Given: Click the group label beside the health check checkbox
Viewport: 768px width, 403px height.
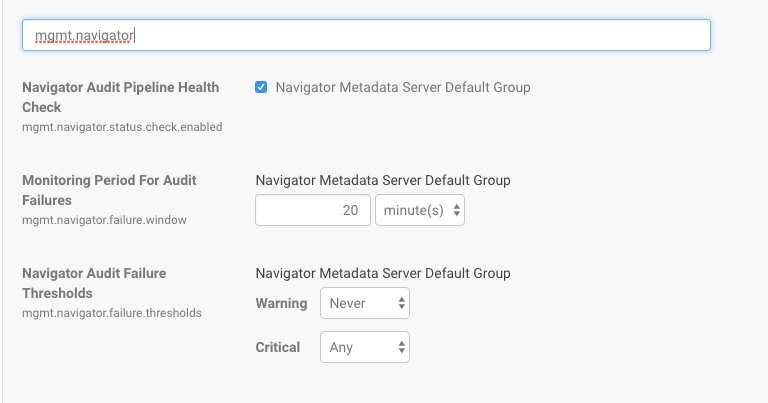Looking at the screenshot, I should coord(402,87).
